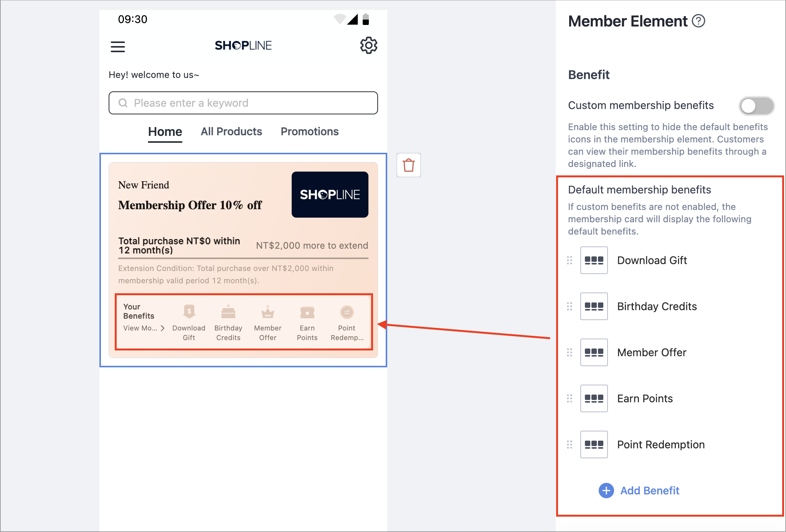Click the plus icon beside Add Benefit

[x=606, y=491]
